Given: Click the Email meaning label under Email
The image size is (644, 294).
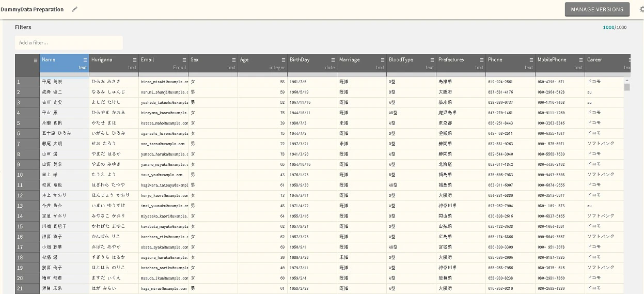Looking at the screenshot, I should [180, 68].
